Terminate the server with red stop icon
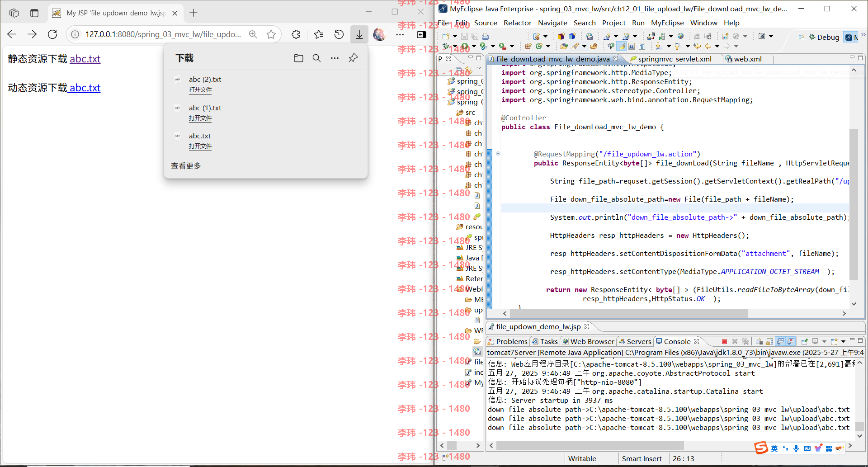Screen dimensions: 868x467 click(x=724, y=341)
